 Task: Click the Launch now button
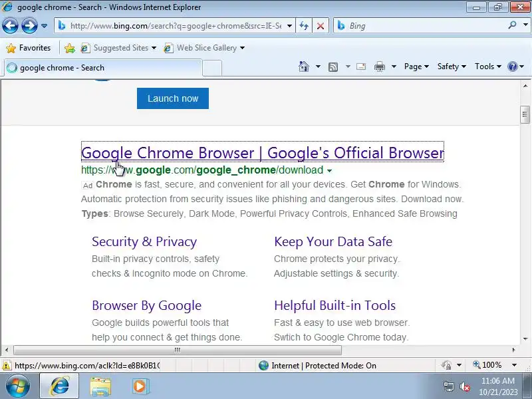pos(173,98)
